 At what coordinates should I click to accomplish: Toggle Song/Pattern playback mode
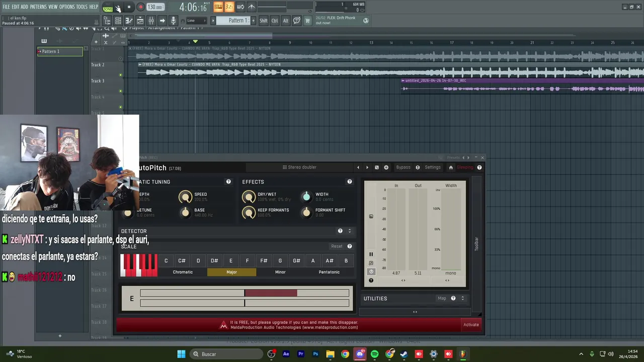(x=108, y=8)
